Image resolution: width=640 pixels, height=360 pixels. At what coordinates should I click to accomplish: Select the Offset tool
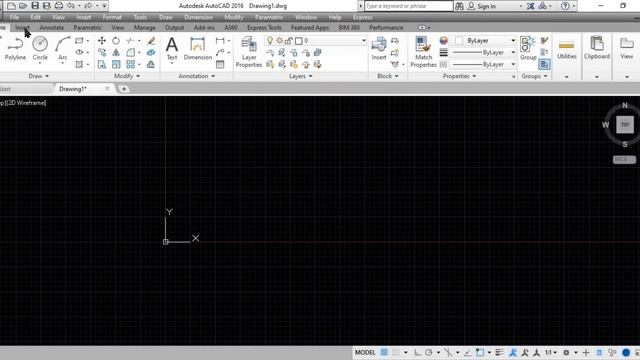point(151,64)
